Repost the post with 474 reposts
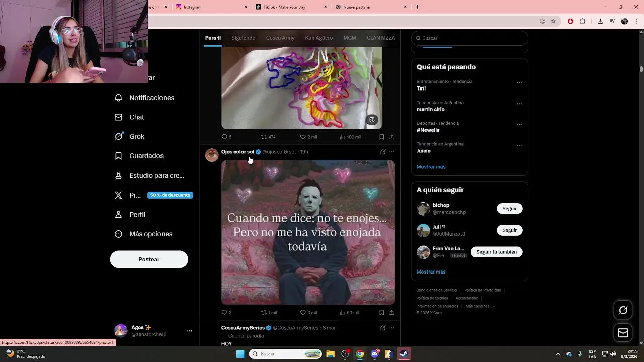The height and width of the screenshot is (362, 644). [263, 137]
